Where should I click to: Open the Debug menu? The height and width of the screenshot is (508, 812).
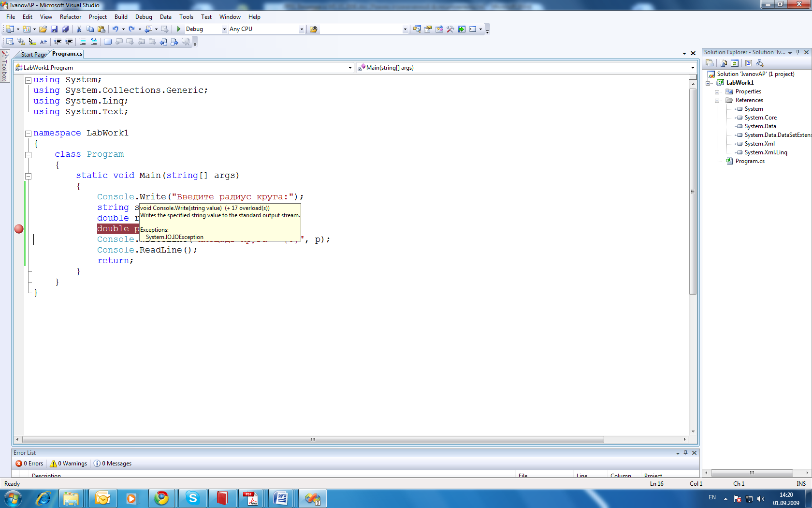pos(144,17)
